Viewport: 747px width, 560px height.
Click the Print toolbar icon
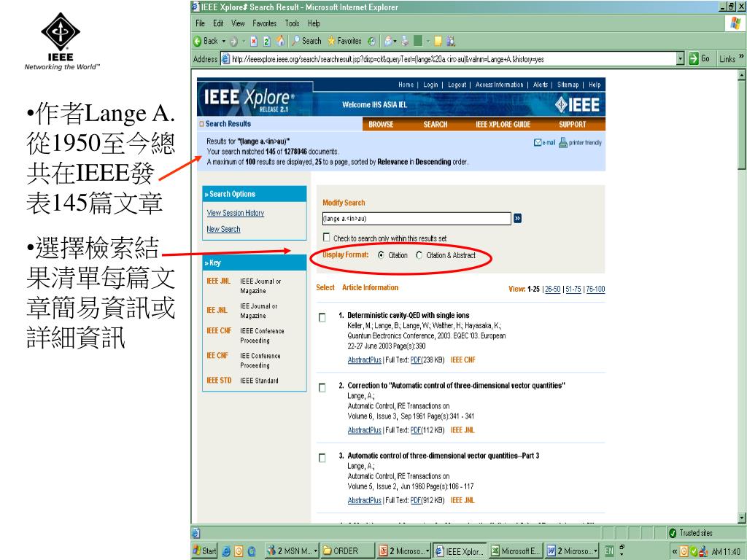coord(405,42)
